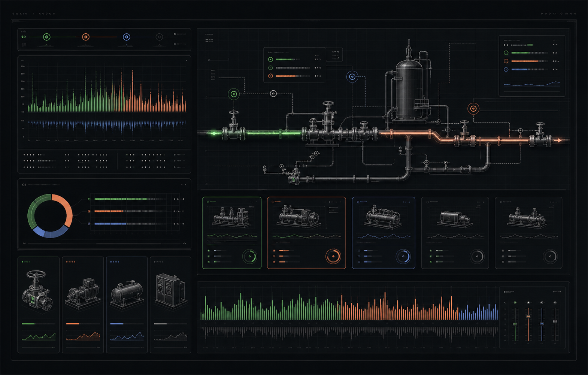Select the handwheel valve next to the orange outlet arrow

click(x=540, y=134)
